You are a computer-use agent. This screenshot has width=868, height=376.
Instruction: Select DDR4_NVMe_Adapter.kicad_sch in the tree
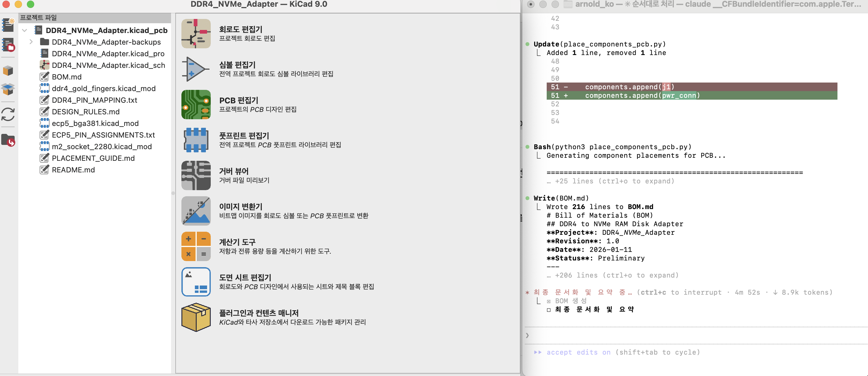[x=108, y=65]
